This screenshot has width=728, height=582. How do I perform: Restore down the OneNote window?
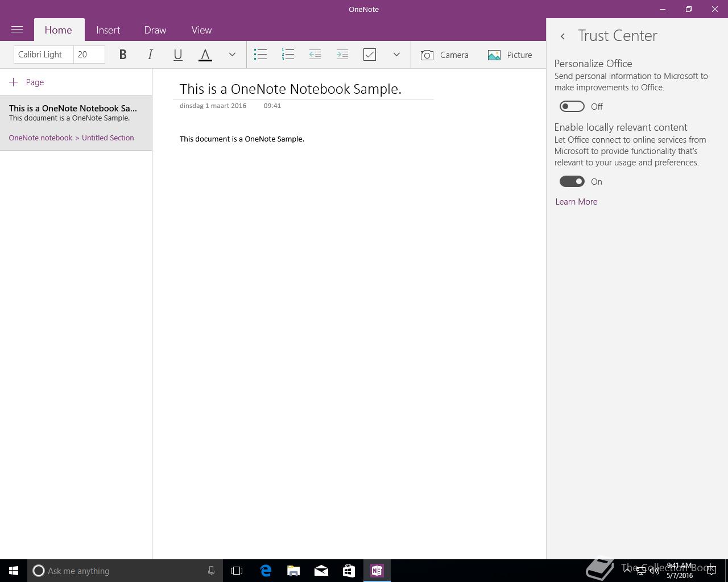coord(689,9)
